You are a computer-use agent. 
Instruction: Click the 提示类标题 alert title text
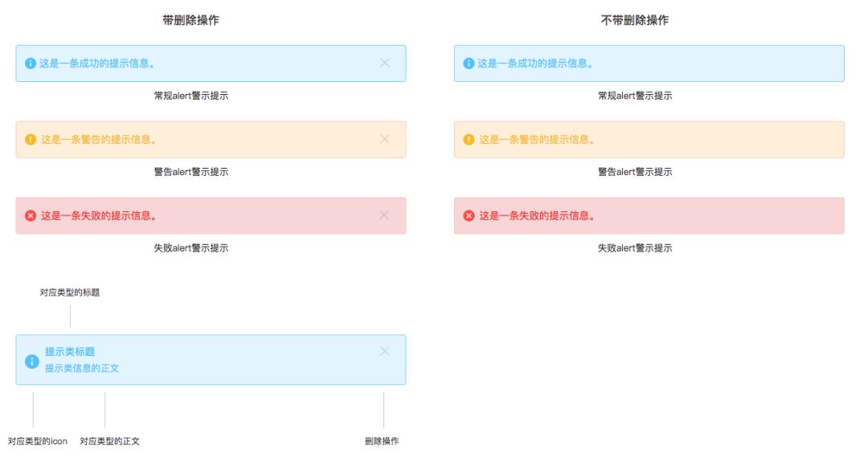coord(70,352)
